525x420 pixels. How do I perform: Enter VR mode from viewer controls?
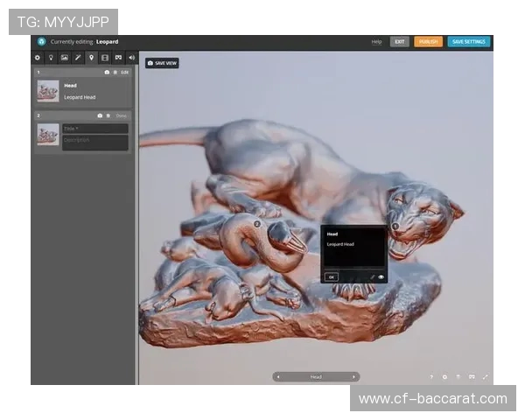point(472,377)
